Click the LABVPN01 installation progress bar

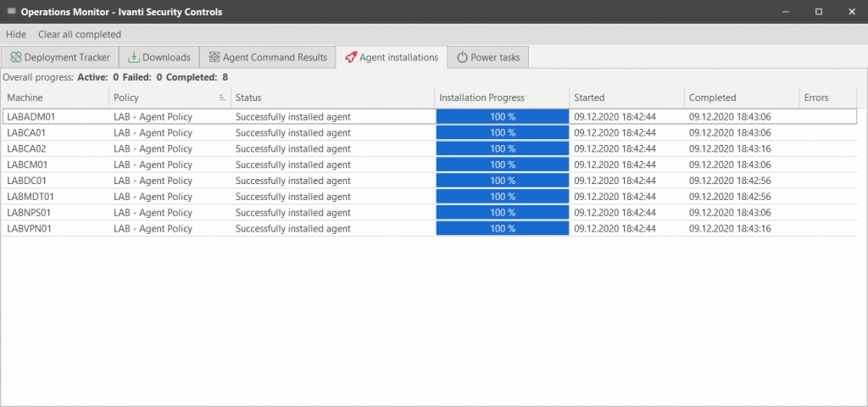pyautogui.click(x=503, y=229)
